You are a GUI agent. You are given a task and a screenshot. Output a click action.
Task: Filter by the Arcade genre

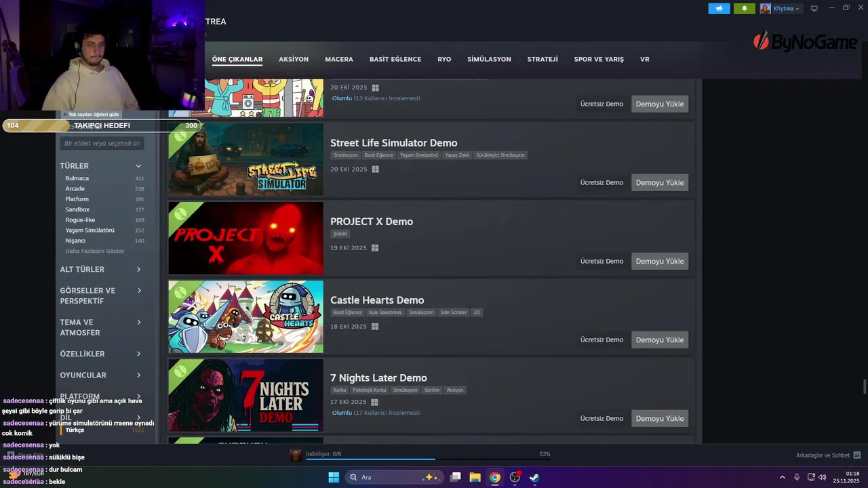[75, 188]
